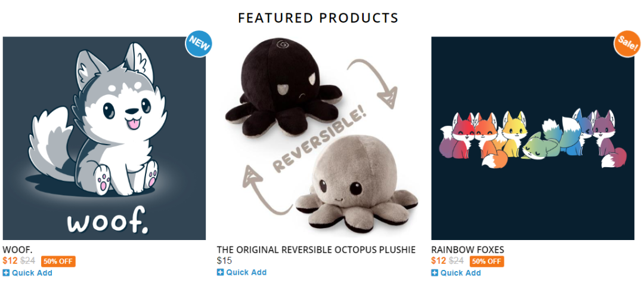Click the plus icon under the Octopus Plushie
Viewport: 644px width, 292px height.
tap(220, 272)
